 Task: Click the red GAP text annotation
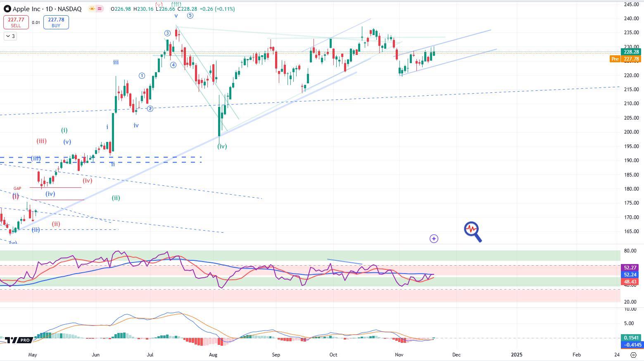click(x=17, y=189)
